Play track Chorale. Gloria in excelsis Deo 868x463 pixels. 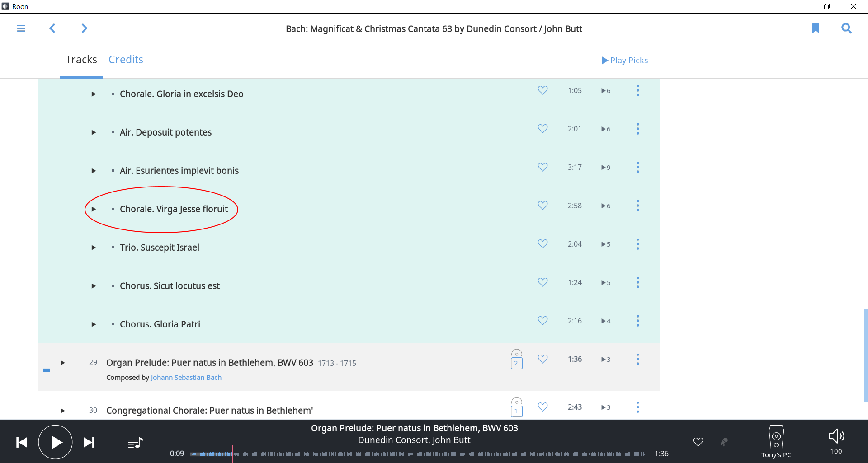tap(94, 94)
